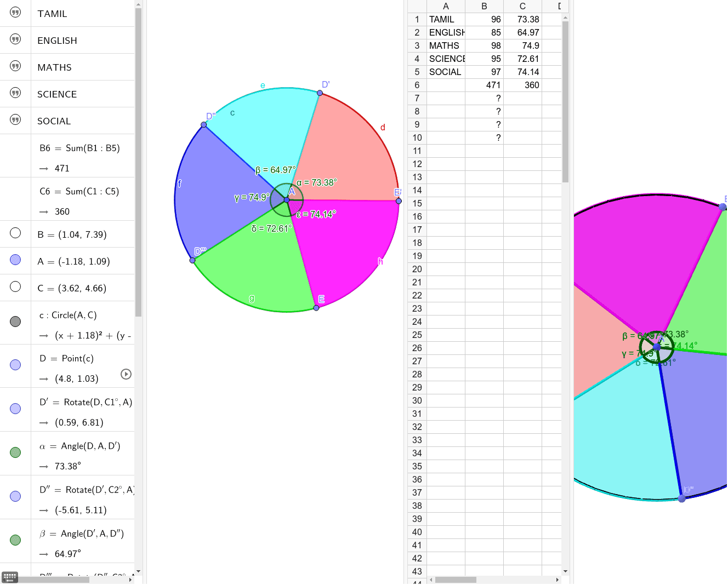Toggle visibility of point B

pyautogui.click(x=15, y=233)
